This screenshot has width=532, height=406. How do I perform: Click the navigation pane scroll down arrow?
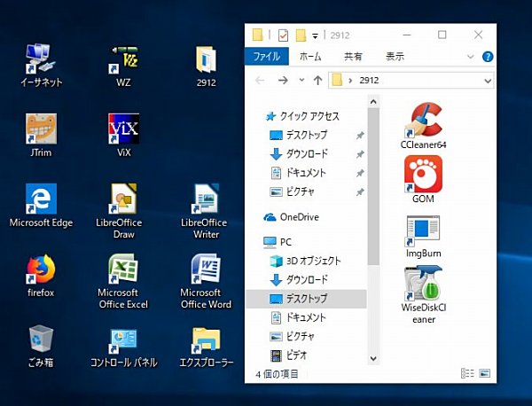[x=373, y=358]
